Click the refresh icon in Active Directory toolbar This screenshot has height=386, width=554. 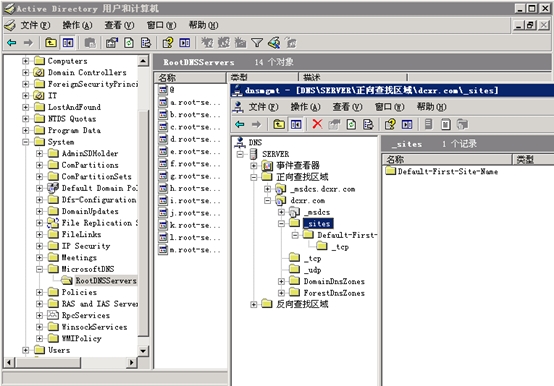click(129, 43)
